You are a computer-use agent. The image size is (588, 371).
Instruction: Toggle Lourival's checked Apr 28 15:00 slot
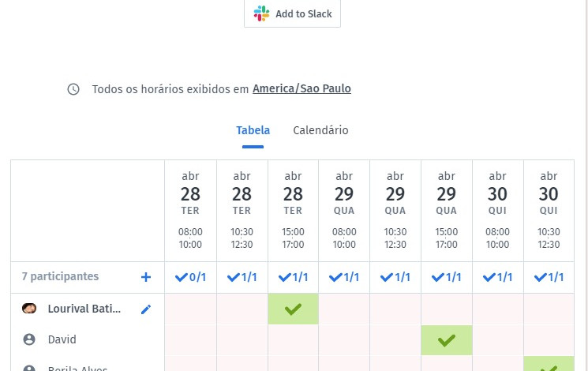click(293, 309)
